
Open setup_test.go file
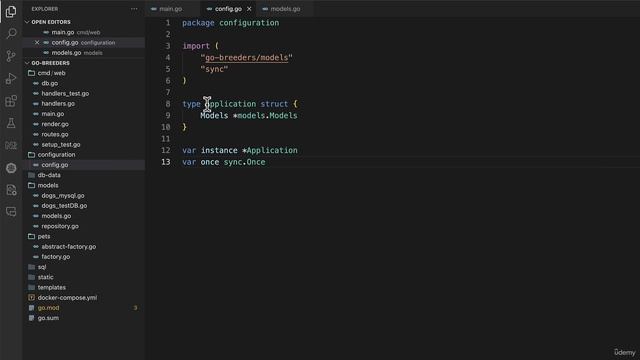[60, 144]
